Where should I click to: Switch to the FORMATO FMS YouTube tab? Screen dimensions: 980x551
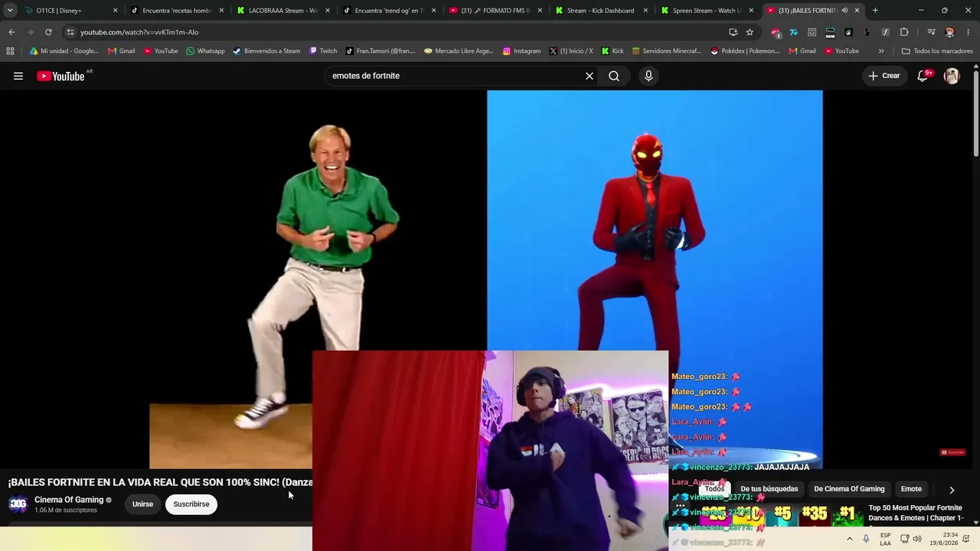495,11
